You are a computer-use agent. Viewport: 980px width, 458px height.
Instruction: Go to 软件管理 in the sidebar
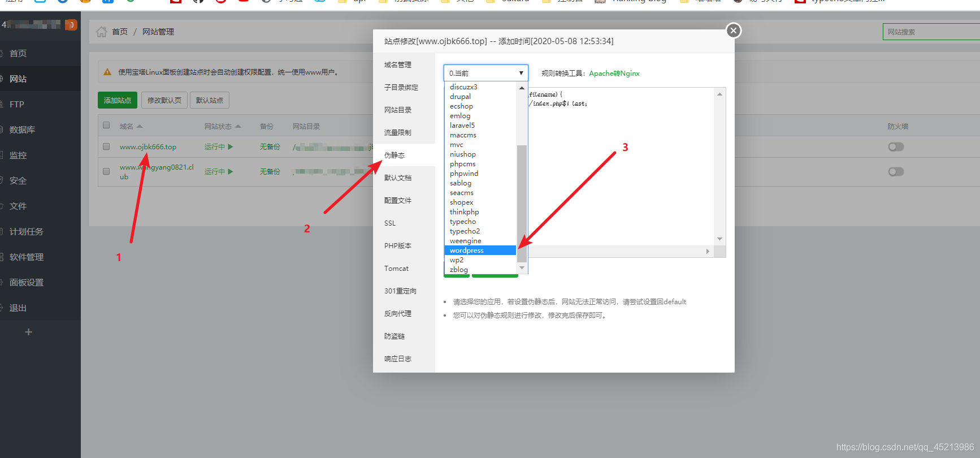click(40, 257)
